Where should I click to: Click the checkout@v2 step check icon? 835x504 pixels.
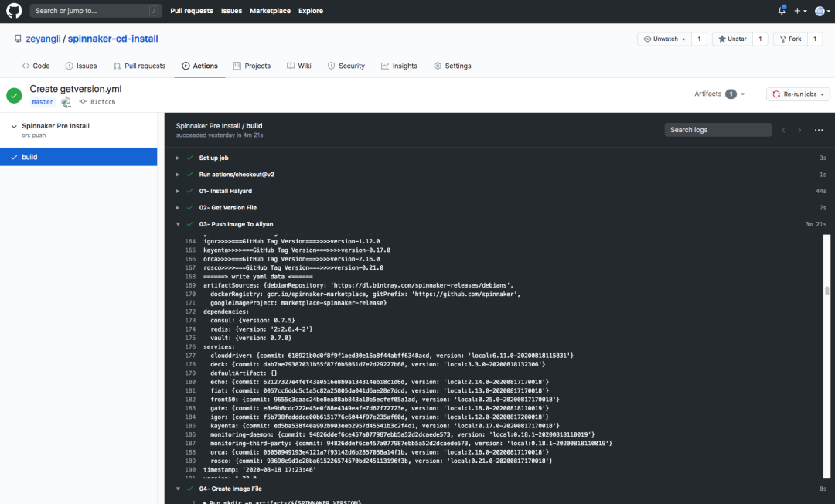point(189,175)
